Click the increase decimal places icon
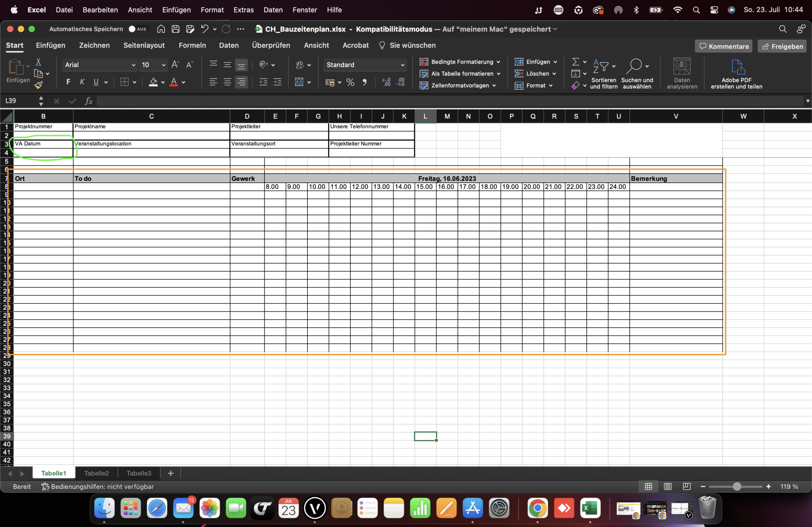 pos(386,82)
